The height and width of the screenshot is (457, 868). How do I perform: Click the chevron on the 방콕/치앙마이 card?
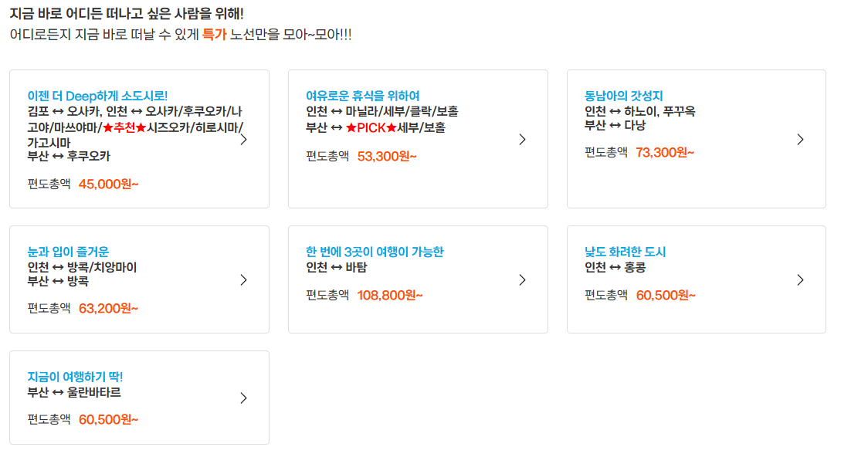245,279
